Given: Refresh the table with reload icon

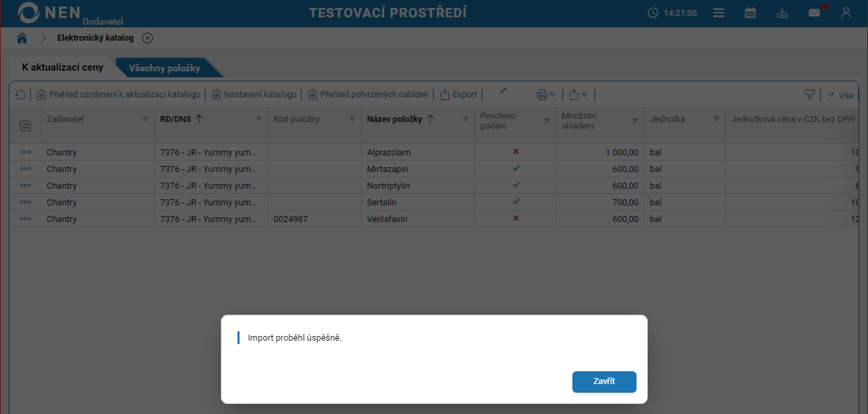Looking at the screenshot, I should pyautogui.click(x=20, y=95).
